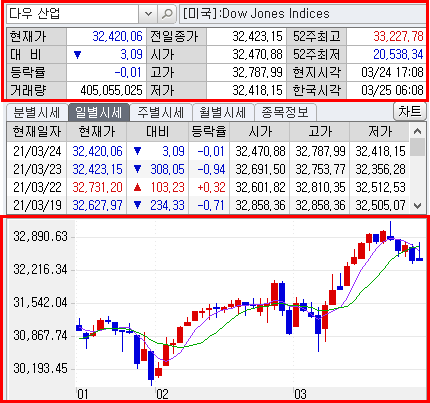Open the 주별시세 tab
This screenshot has height=403, width=430.
161,113
